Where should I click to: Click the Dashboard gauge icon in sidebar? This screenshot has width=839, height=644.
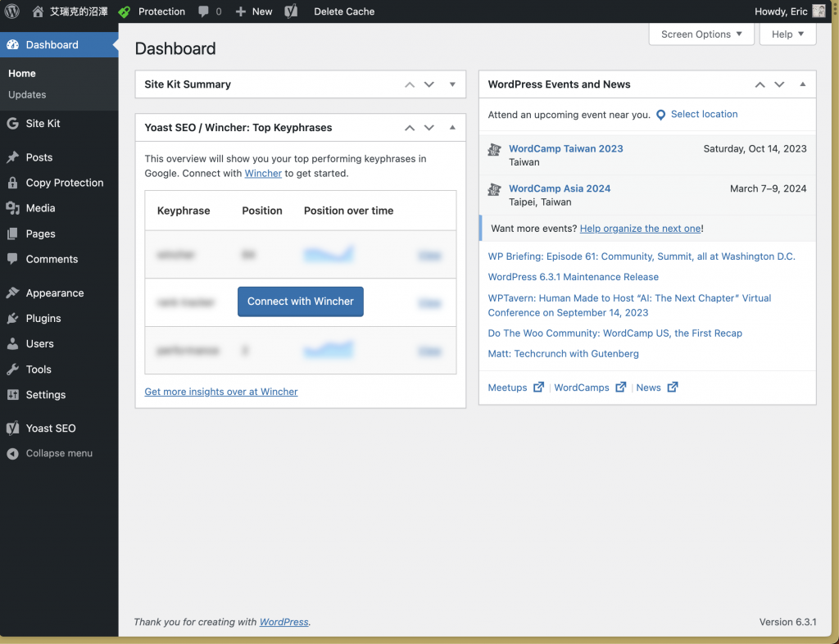click(x=13, y=45)
